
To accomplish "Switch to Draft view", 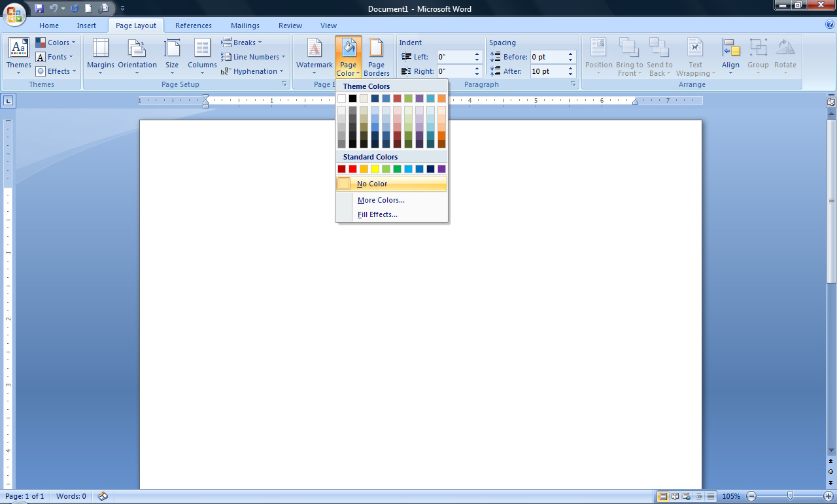I will 711,496.
